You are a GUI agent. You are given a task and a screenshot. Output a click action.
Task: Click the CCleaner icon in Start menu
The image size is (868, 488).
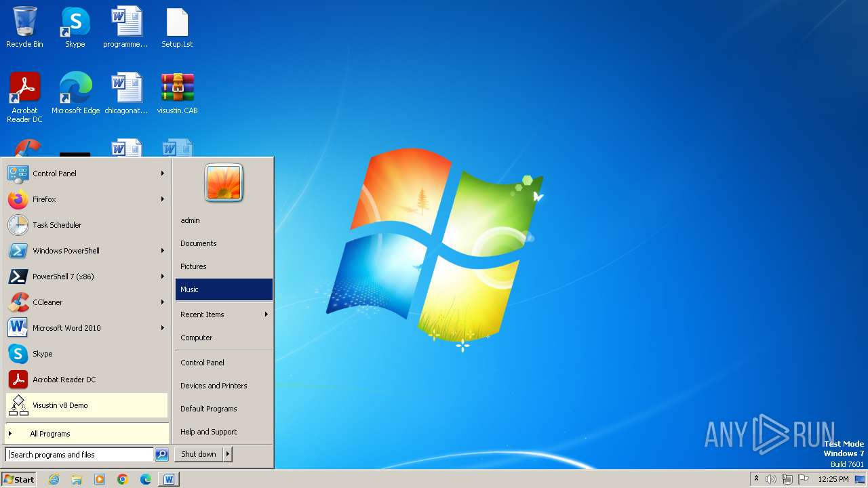(x=18, y=302)
